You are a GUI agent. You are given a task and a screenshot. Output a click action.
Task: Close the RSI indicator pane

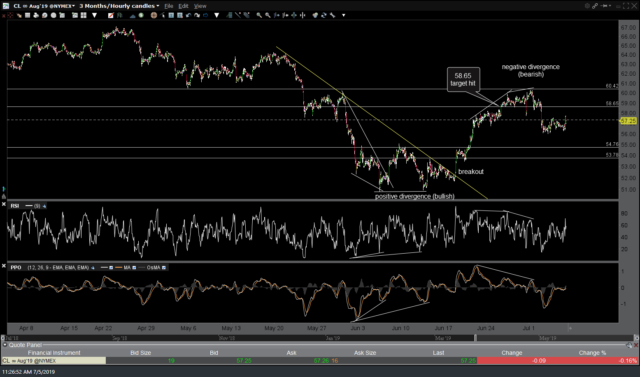click(4, 204)
